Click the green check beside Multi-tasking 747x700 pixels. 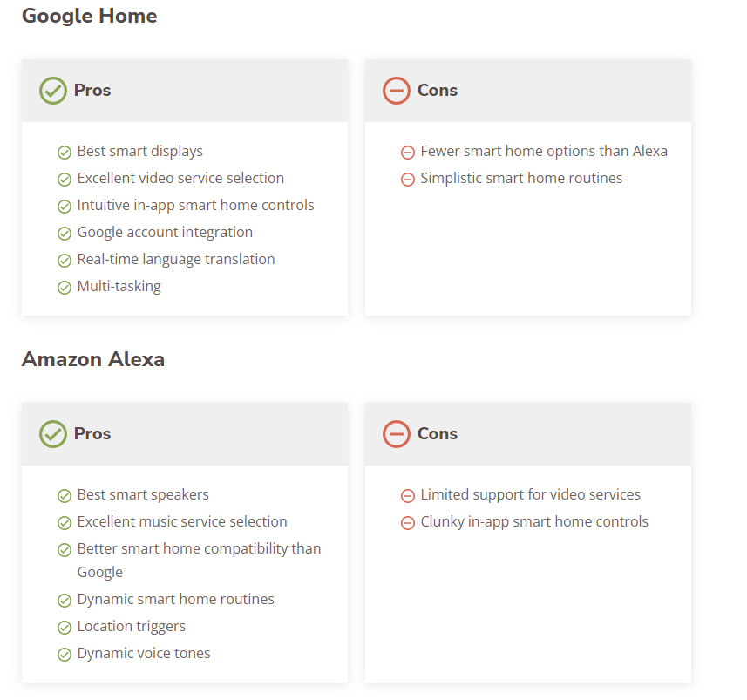[65, 288]
